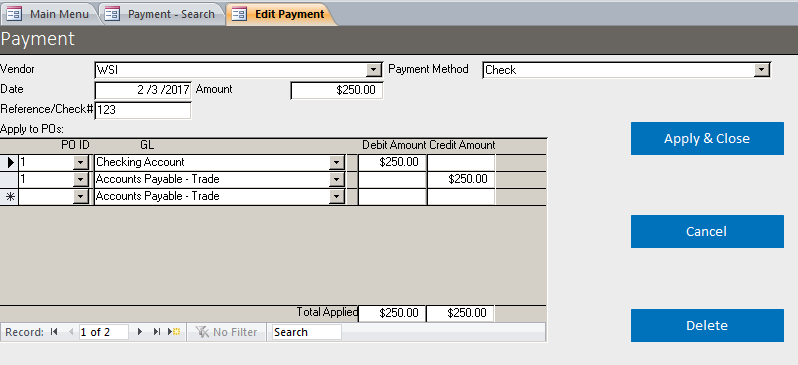
Task: Click the Date field showing 2/3/2017
Action: point(143,90)
